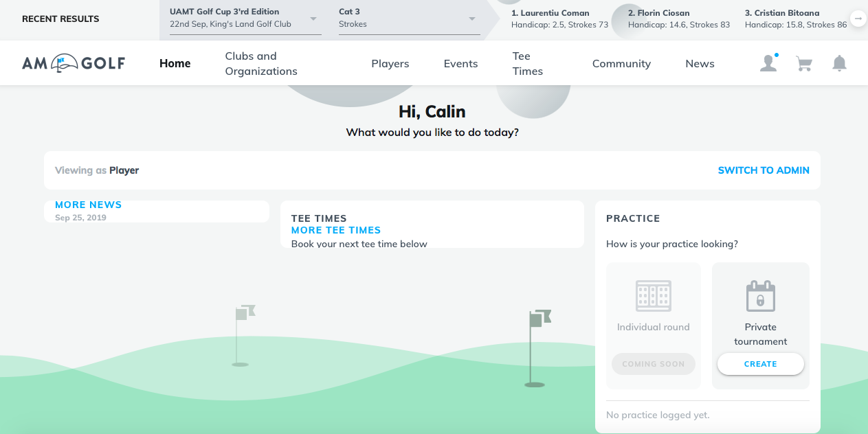Click How is your practice looking text
868x434 pixels.
[672, 244]
